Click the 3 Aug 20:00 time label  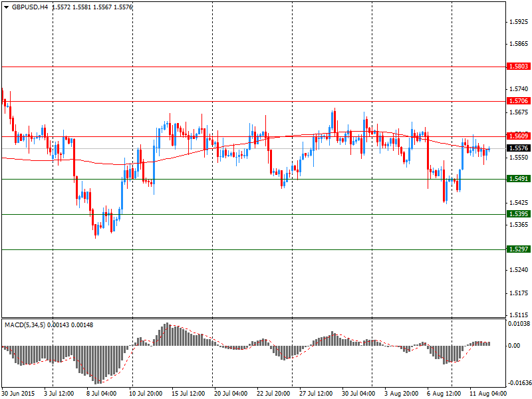coord(402,394)
